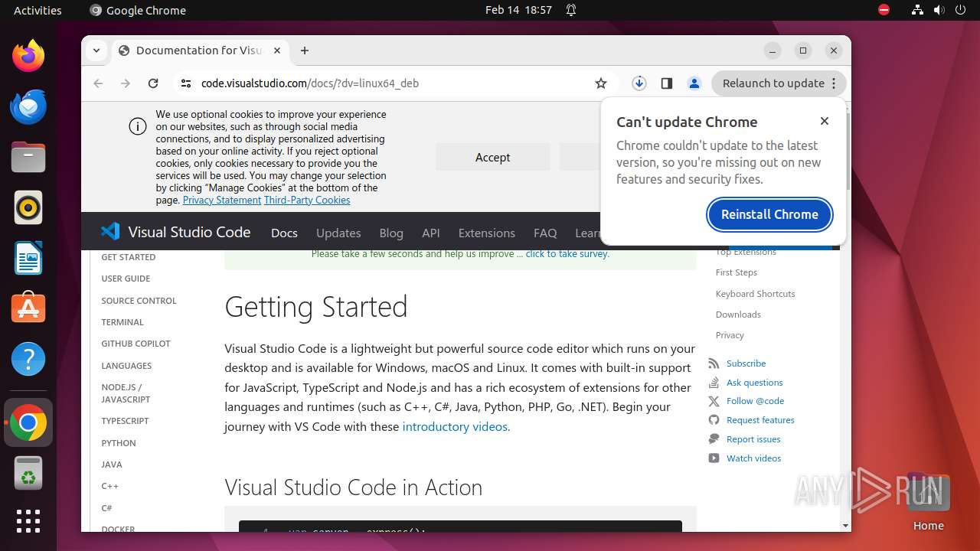View site information icon in address bar

point(185,83)
